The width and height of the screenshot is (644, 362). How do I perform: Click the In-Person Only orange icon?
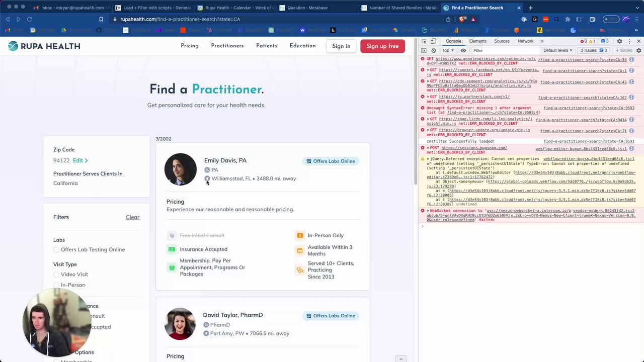[x=300, y=235]
